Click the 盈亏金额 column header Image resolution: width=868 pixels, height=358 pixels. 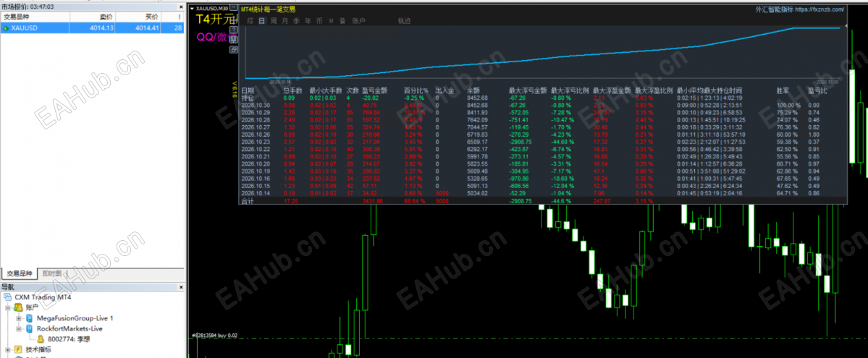pos(375,90)
